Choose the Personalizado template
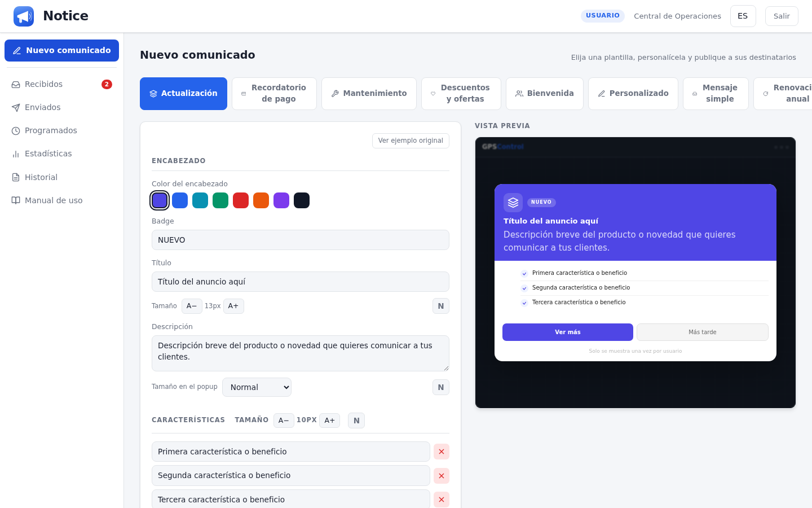 (x=633, y=94)
